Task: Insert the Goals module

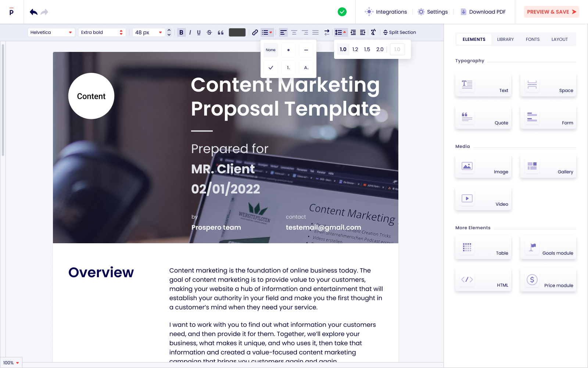Action: point(548,247)
